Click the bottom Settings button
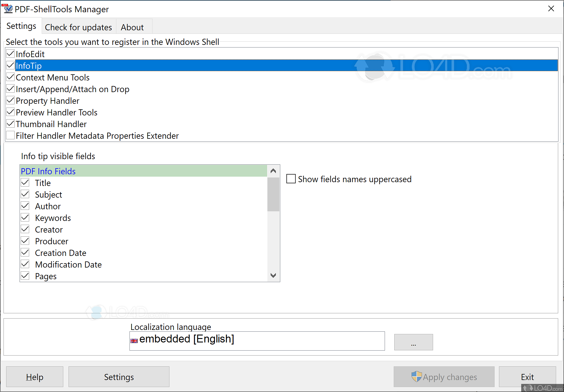 pyautogui.click(x=119, y=377)
